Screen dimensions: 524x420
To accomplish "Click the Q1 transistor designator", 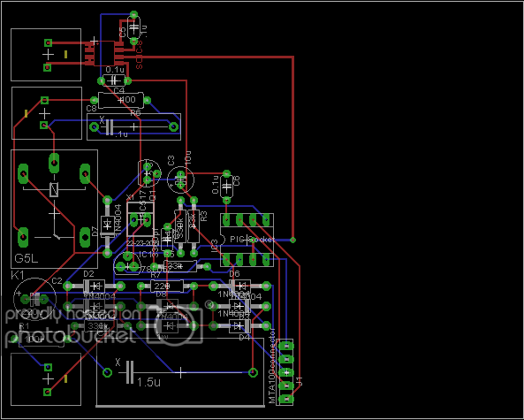I will (152, 195).
